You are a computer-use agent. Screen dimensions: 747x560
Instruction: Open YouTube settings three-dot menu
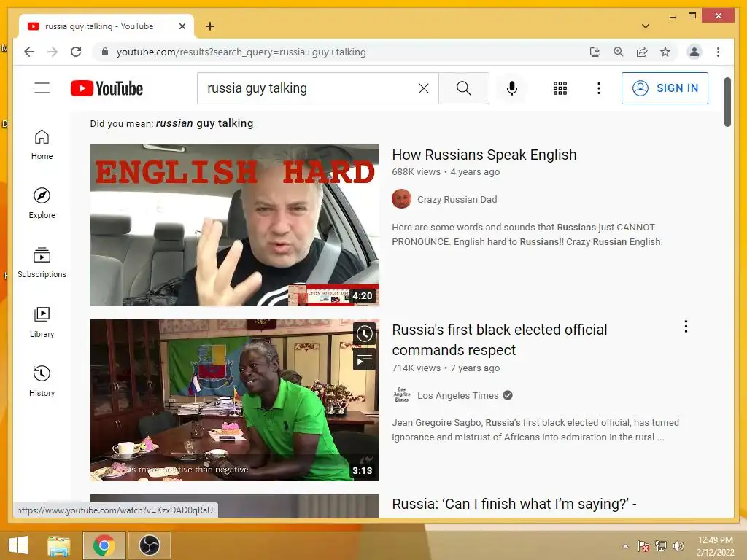pyautogui.click(x=599, y=88)
